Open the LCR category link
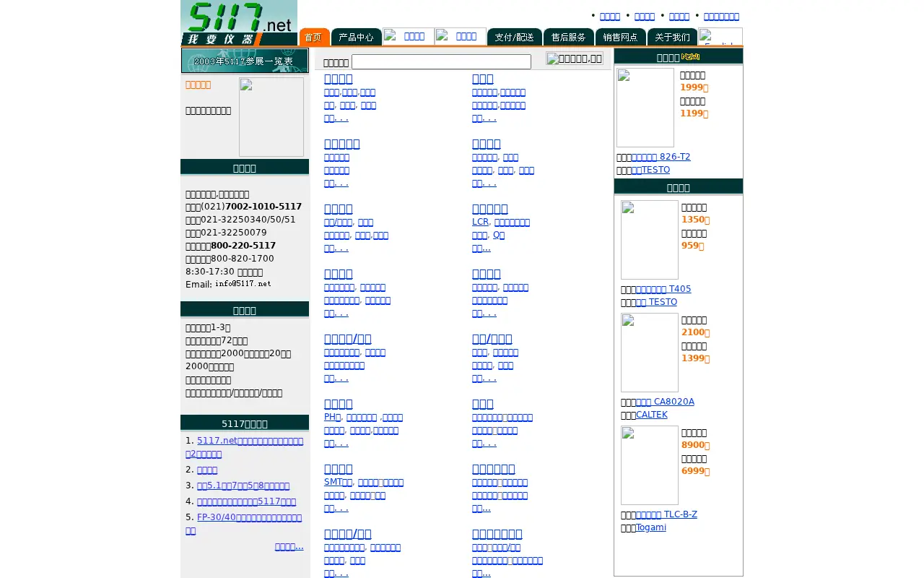924x578 pixels. pos(480,222)
